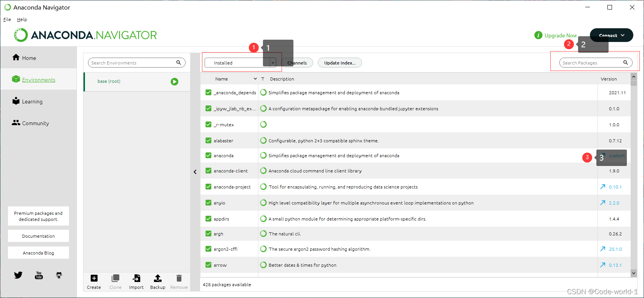Click package type icon for _r-mutex
644x298 pixels.
coord(263,124)
